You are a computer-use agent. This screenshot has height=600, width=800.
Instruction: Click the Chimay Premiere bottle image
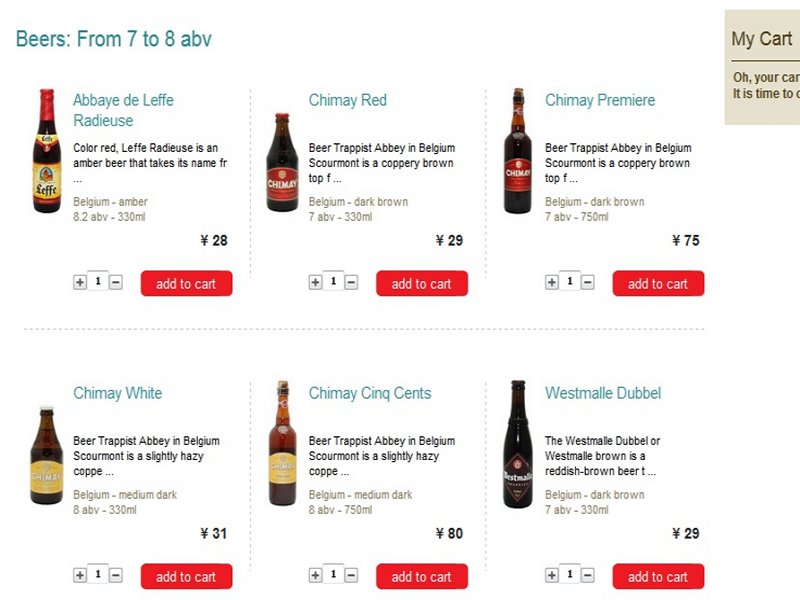click(517, 151)
